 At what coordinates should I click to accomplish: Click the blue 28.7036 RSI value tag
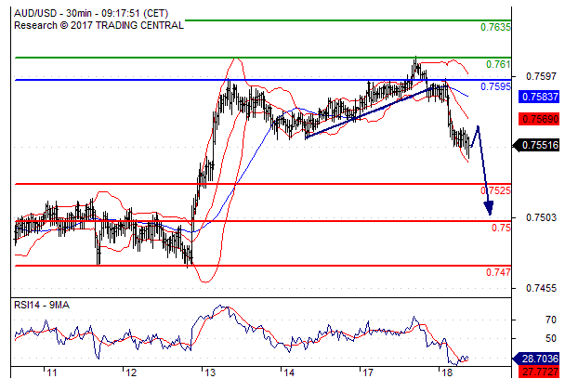click(537, 359)
